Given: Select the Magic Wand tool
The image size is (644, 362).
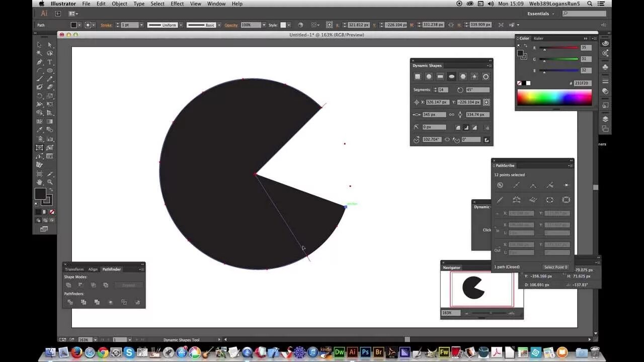Looking at the screenshot, I should (x=39, y=53).
